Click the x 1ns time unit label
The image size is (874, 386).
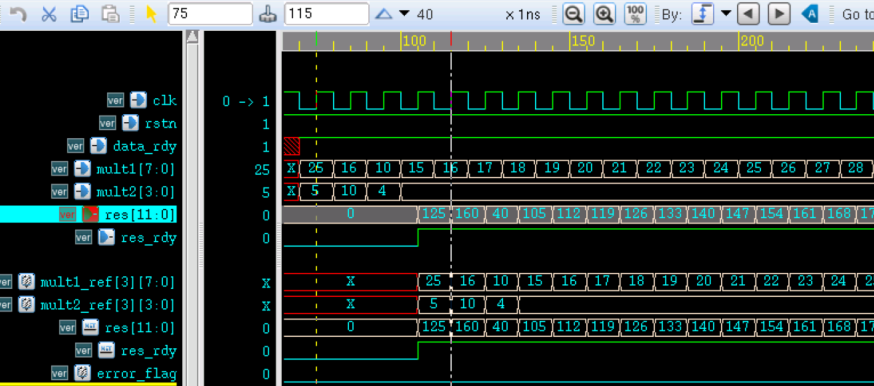pyautogui.click(x=522, y=14)
